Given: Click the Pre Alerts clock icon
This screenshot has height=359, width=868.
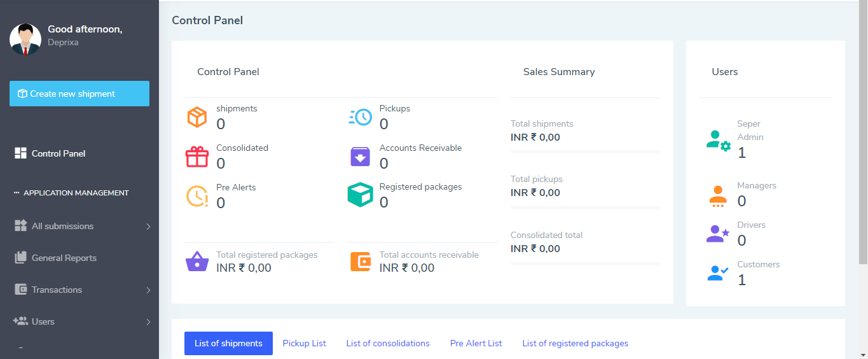Looking at the screenshot, I should (197, 196).
